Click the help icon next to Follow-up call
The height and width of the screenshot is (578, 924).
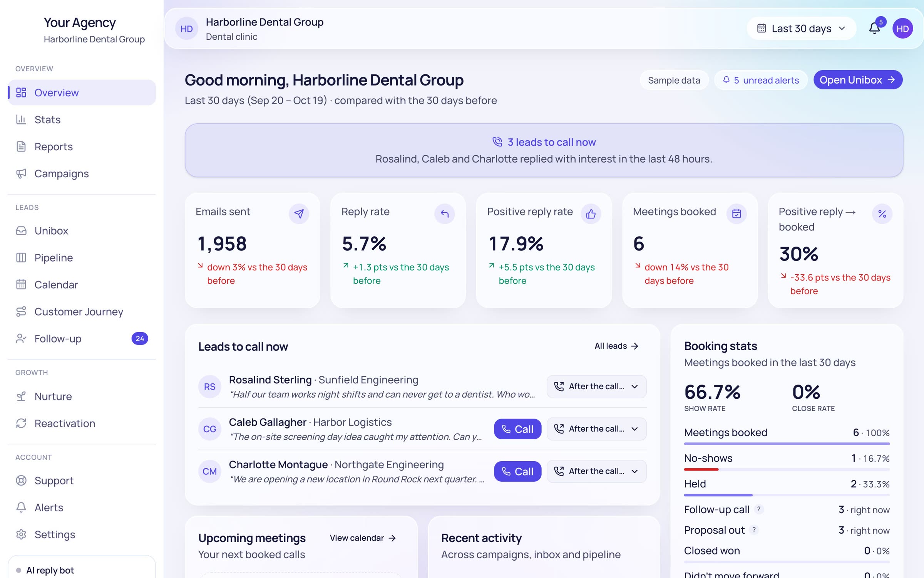[x=758, y=509]
